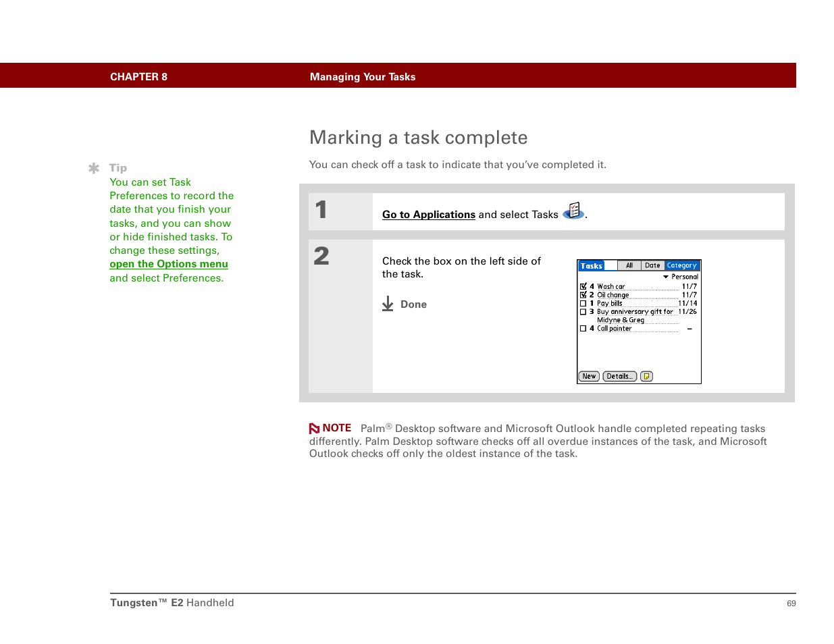The width and height of the screenshot is (834, 644).
Task: Select the Wash car task text
Action: coord(611,287)
